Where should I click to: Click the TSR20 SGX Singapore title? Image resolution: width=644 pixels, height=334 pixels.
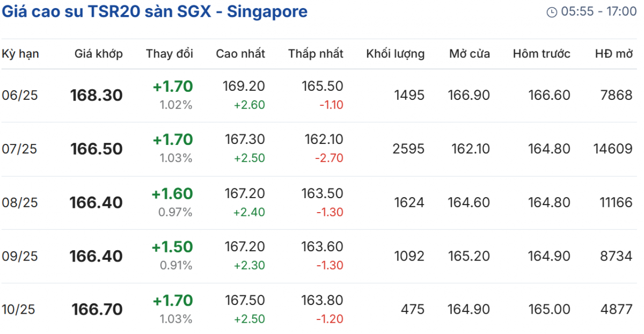tap(155, 12)
